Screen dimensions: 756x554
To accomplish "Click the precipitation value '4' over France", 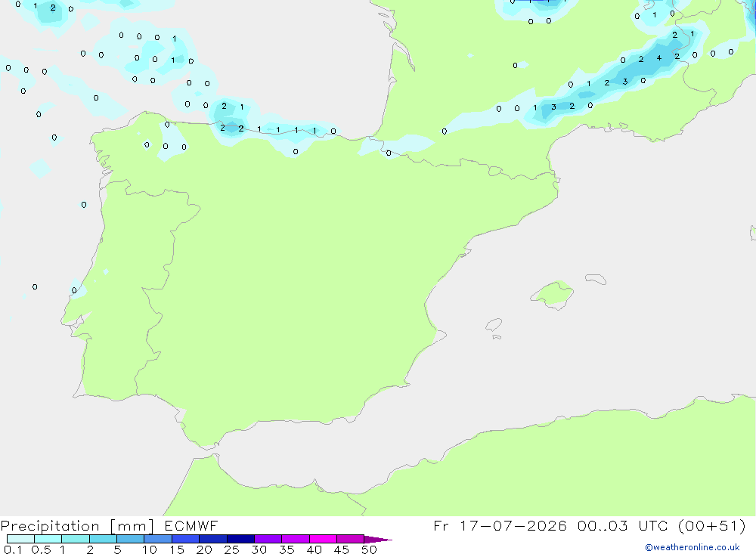I will click(x=658, y=58).
